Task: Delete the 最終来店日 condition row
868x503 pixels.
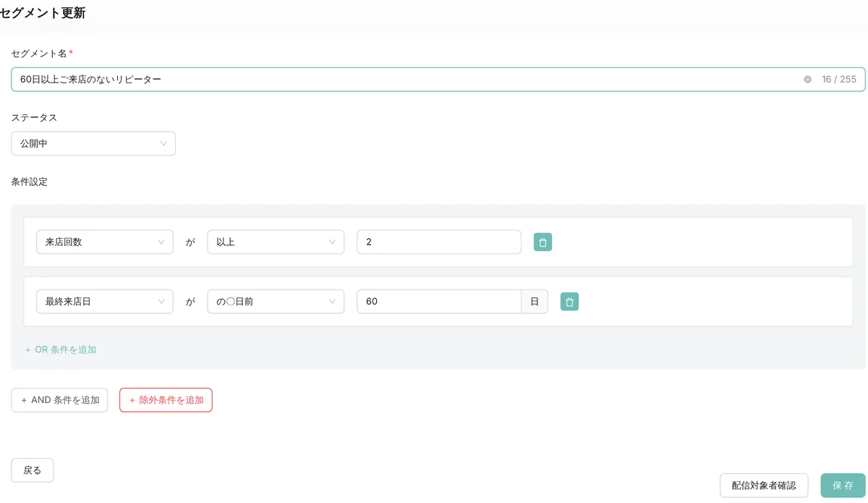Action: click(569, 302)
